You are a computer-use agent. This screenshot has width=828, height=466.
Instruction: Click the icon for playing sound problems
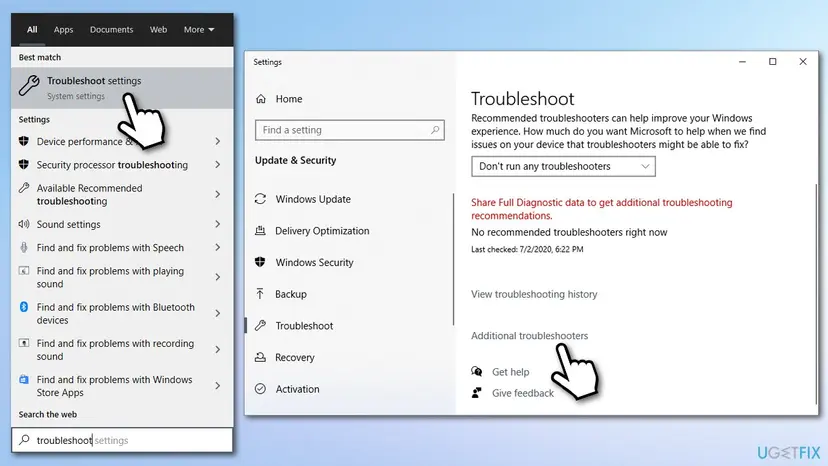click(24, 271)
